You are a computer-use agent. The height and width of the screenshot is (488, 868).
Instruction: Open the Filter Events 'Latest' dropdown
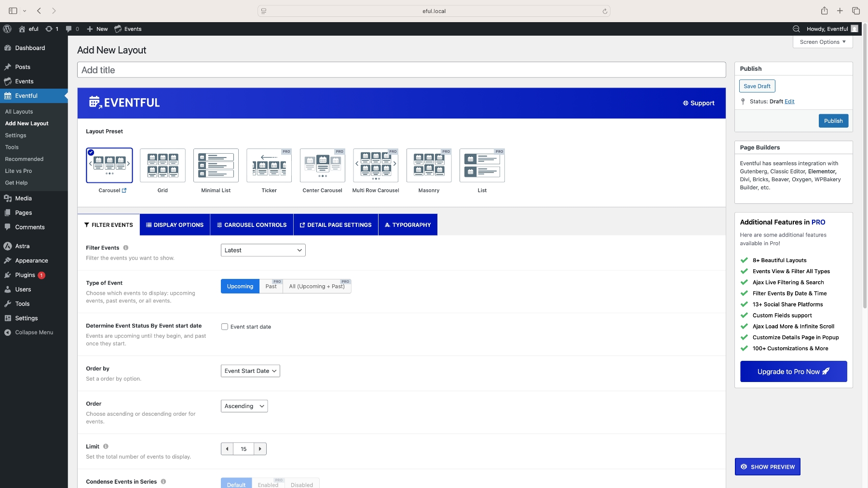point(263,250)
